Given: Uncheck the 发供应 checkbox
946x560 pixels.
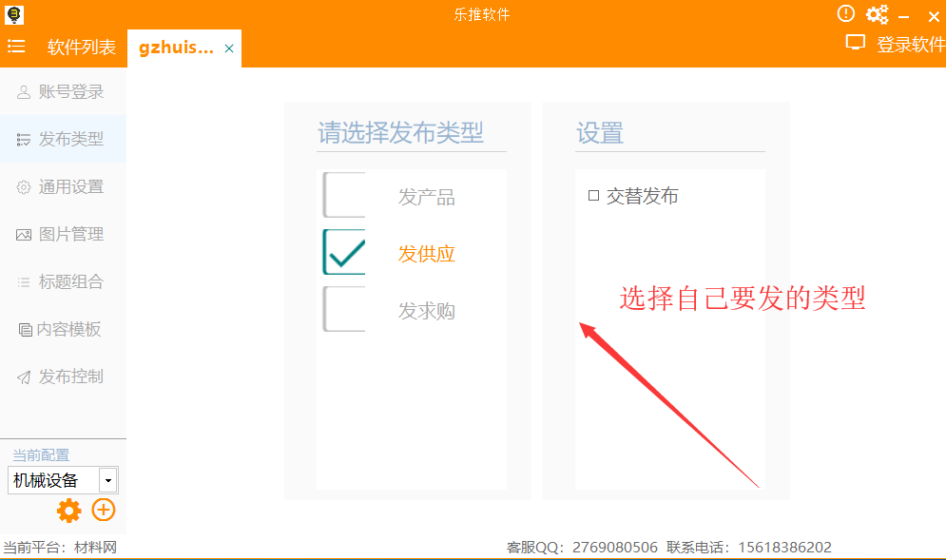Looking at the screenshot, I should 344,253.
